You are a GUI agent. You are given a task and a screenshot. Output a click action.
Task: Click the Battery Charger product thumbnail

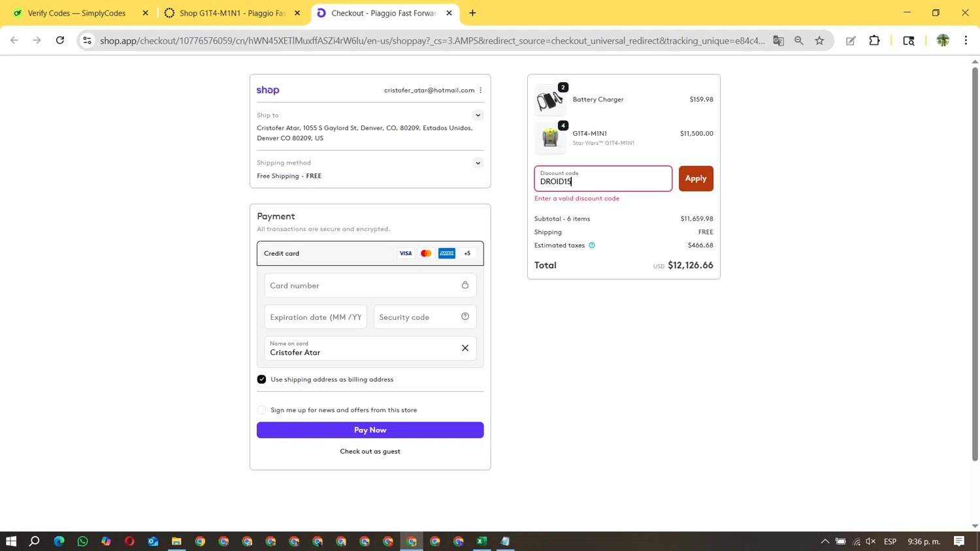[550, 100]
